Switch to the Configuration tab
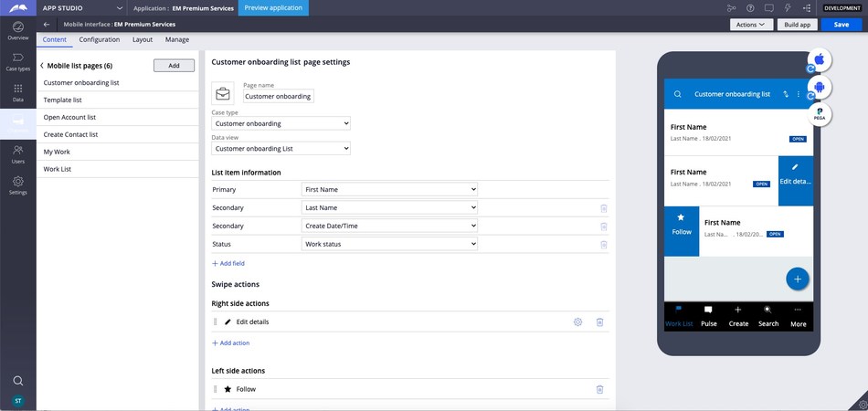 pos(99,40)
